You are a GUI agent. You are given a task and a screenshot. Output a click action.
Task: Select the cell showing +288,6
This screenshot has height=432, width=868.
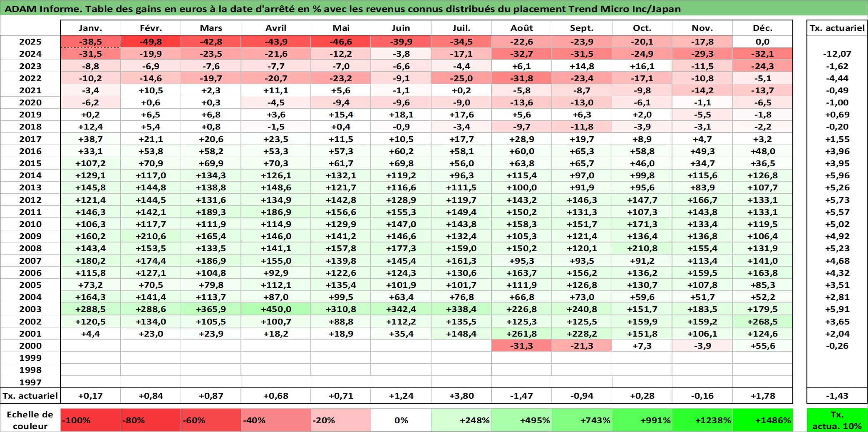tap(151, 309)
